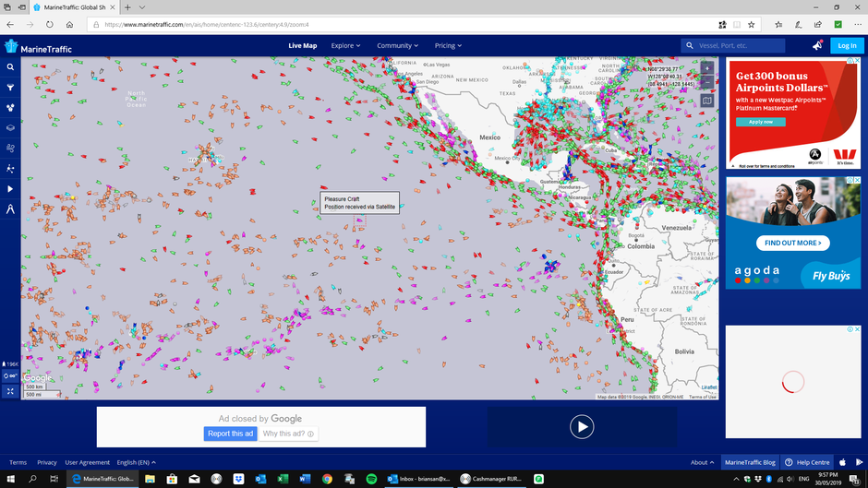
Task: Toggle the live update refresh counter
Action: (10, 375)
